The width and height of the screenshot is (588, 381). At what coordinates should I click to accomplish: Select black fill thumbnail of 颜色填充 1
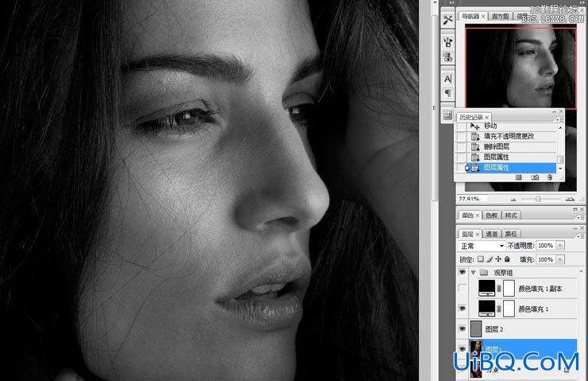pos(486,308)
